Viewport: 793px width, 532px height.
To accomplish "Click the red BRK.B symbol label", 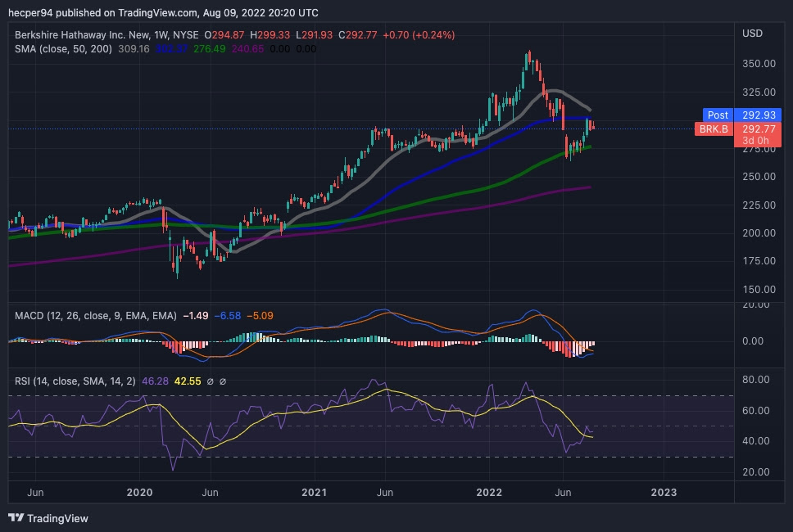I will coord(714,128).
